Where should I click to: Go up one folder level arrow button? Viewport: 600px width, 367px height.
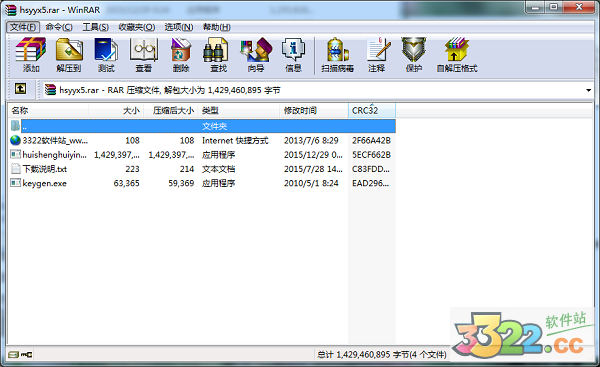click(x=20, y=89)
